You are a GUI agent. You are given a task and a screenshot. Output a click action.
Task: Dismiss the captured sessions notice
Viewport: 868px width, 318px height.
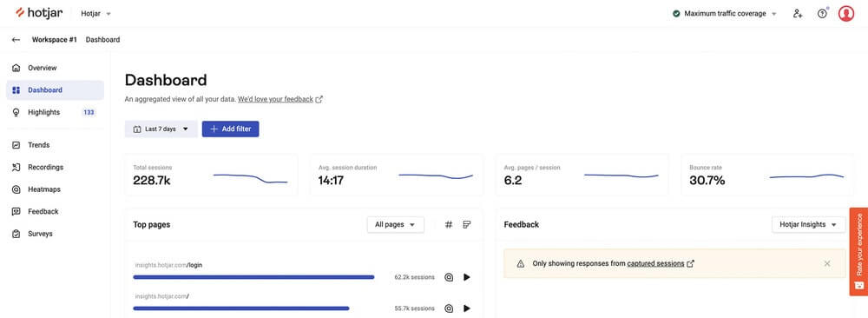pyautogui.click(x=827, y=264)
